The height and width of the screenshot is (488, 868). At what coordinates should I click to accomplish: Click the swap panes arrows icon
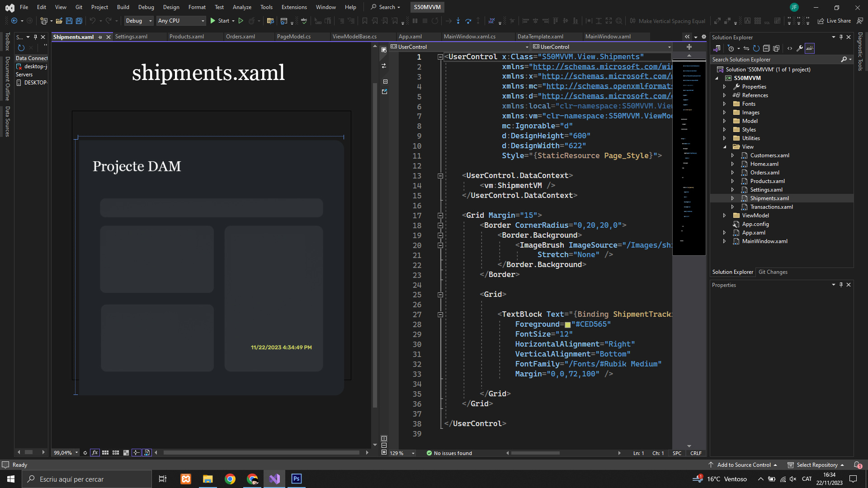(384, 66)
